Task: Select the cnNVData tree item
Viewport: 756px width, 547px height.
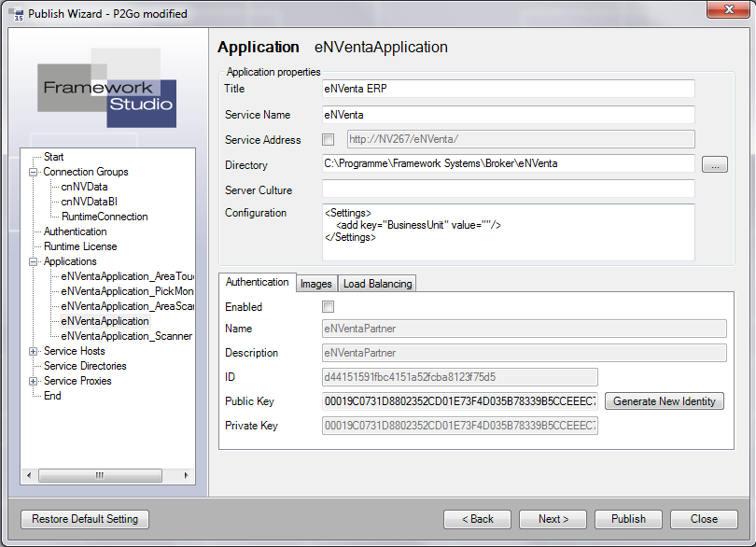Action: [x=84, y=187]
